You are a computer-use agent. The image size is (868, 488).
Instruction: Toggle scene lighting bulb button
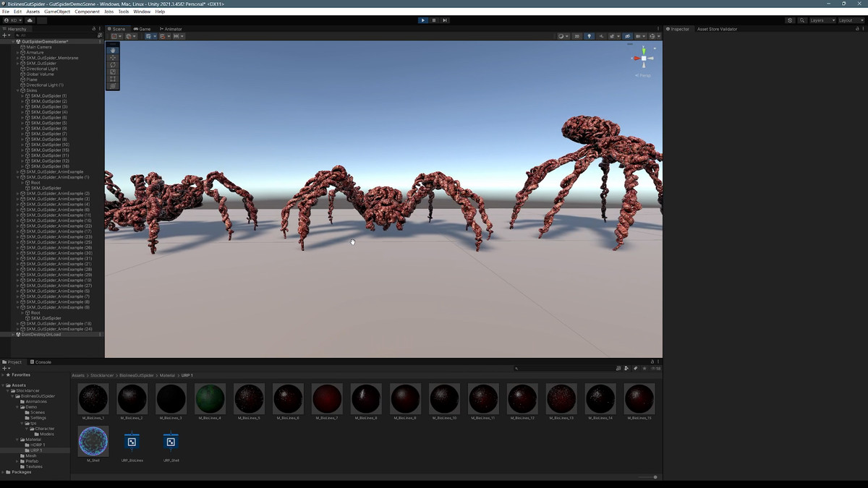tap(589, 36)
